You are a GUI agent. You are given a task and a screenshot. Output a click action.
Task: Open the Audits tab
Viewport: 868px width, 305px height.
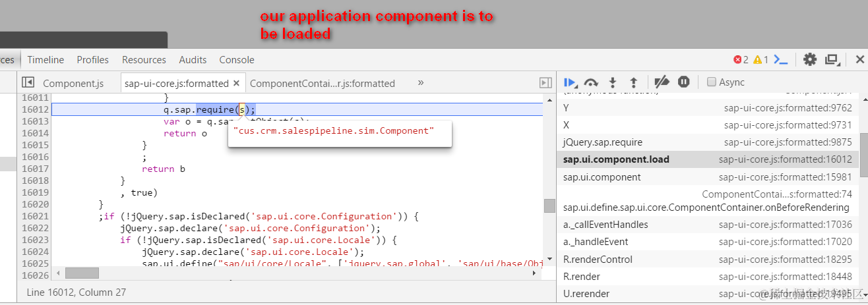[x=193, y=59]
